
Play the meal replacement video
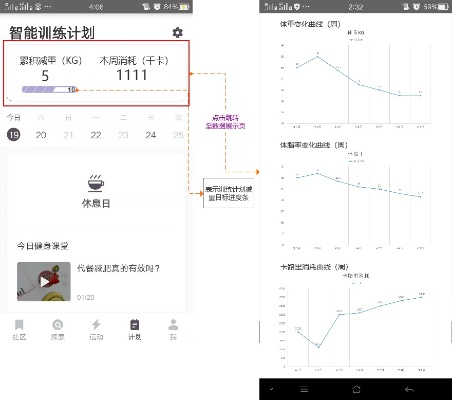tap(44, 282)
